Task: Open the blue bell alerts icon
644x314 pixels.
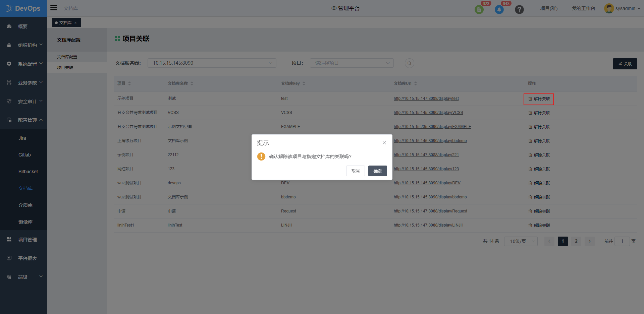Action: pos(499,10)
